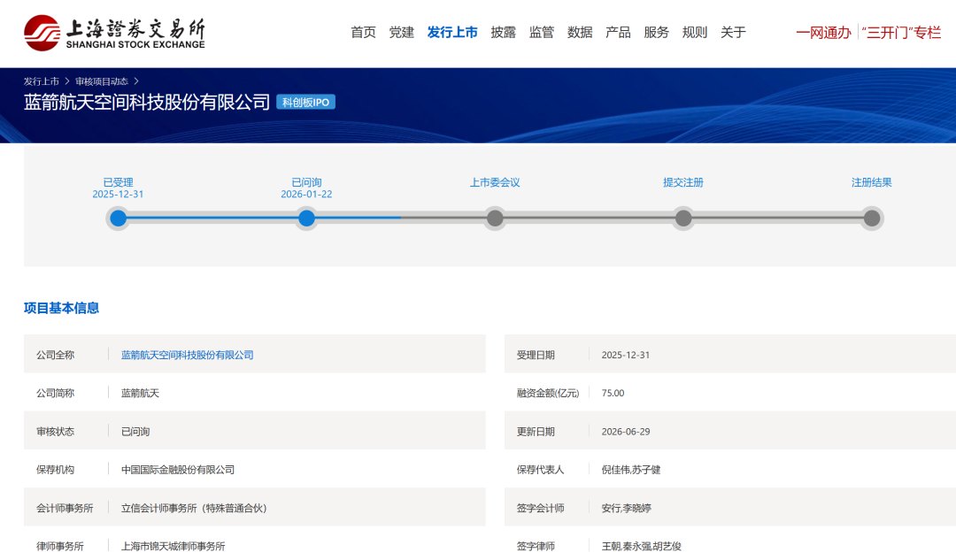Screen dimensions: 956x560
Task: Click the 审核项目动态 breadcrumb
Action: [x=102, y=81]
